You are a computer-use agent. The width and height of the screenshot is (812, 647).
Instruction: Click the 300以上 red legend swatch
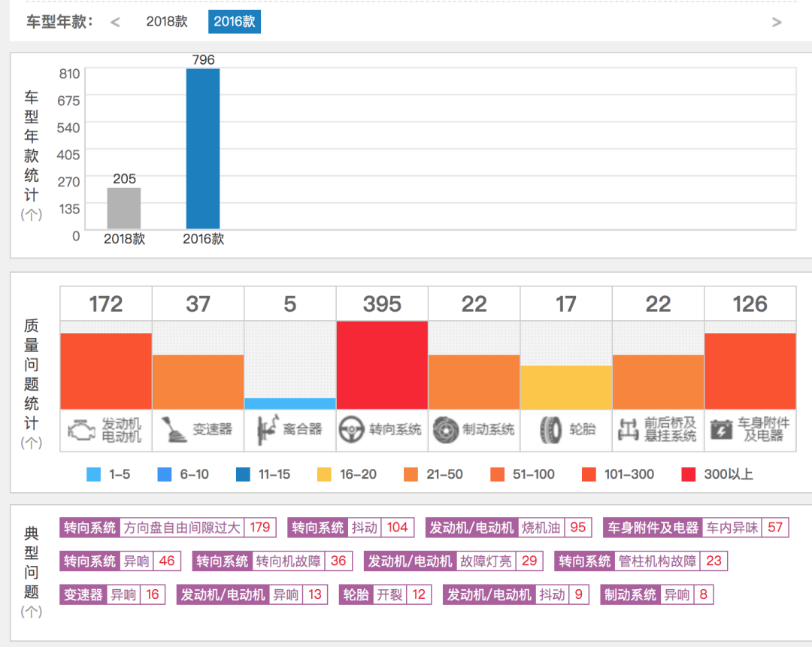pos(688,474)
